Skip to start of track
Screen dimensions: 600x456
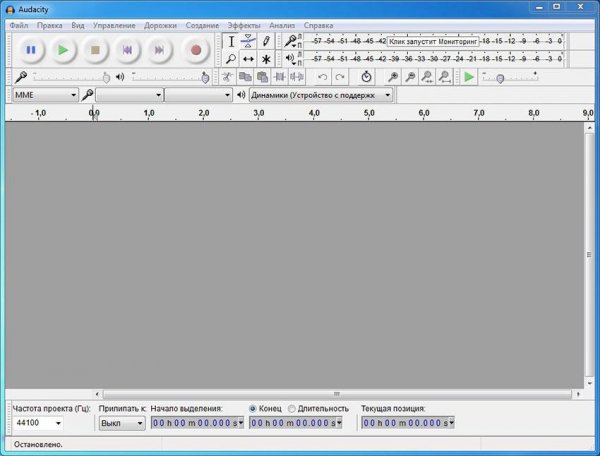click(x=127, y=50)
